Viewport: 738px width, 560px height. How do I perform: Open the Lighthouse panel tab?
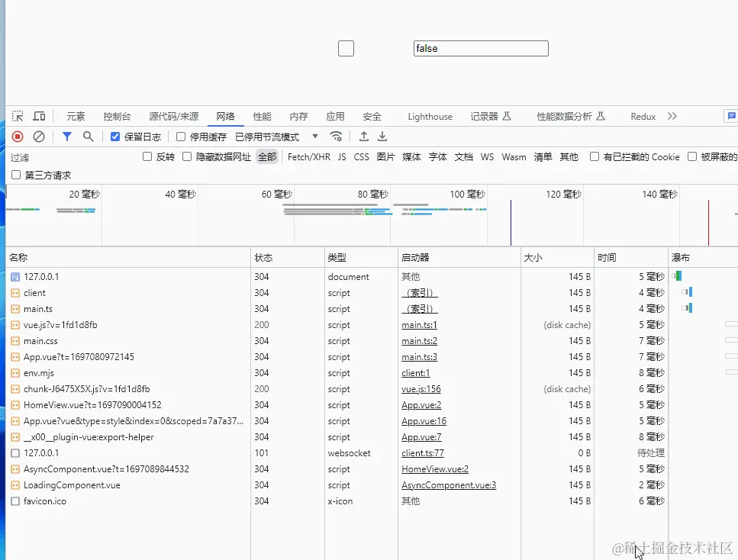(430, 115)
